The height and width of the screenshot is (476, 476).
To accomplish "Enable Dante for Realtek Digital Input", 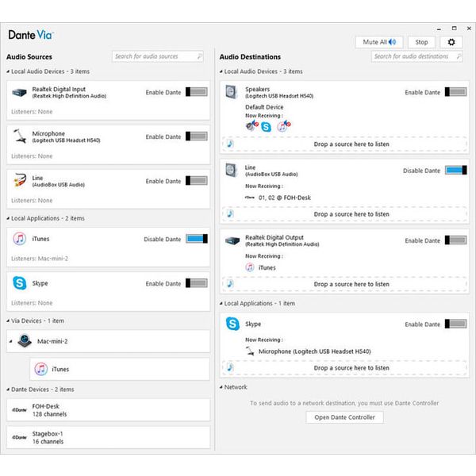I will coord(196,93).
